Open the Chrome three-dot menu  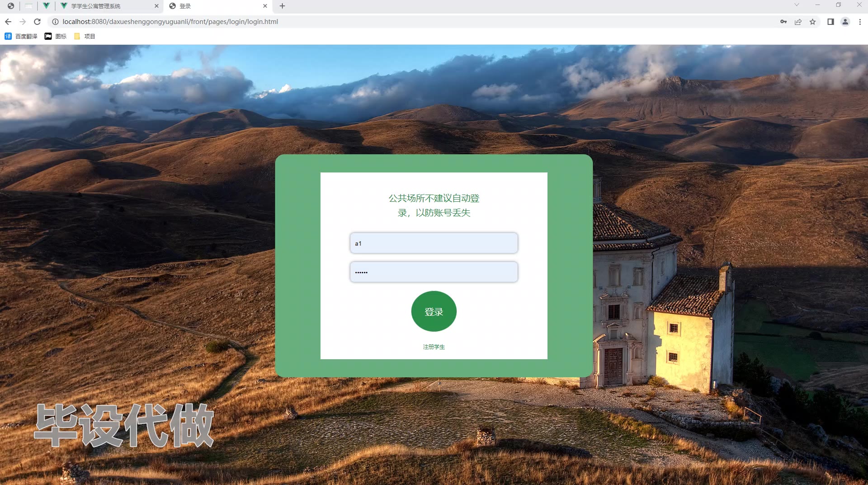pyautogui.click(x=860, y=22)
